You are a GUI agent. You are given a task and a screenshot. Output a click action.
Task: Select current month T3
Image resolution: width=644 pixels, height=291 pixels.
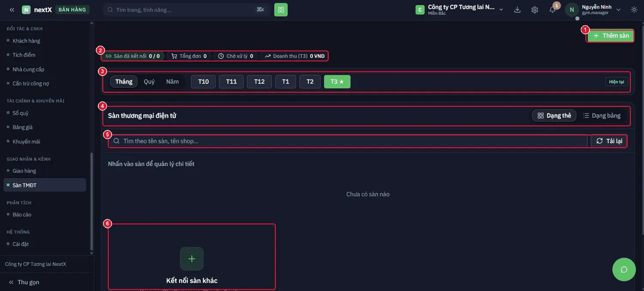tap(337, 82)
